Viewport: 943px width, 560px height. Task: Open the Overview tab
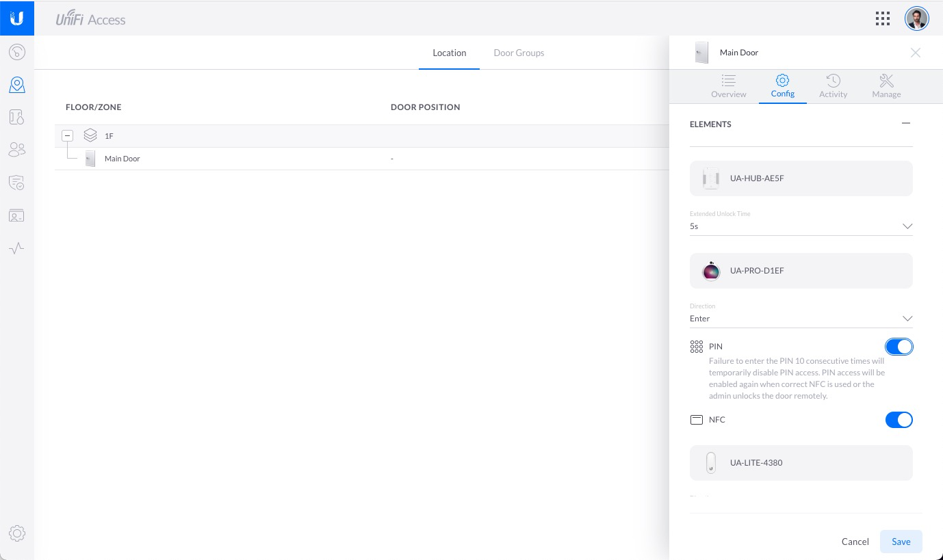pyautogui.click(x=728, y=87)
